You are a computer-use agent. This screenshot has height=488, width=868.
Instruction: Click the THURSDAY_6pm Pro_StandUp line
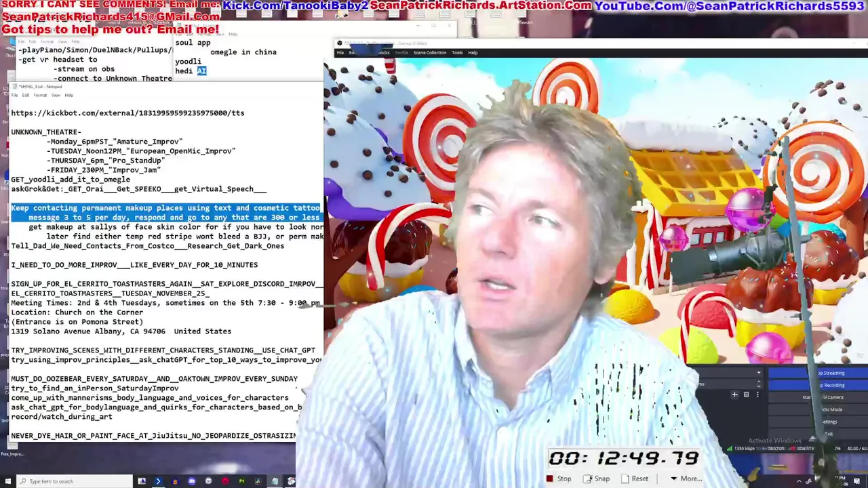[x=106, y=161]
